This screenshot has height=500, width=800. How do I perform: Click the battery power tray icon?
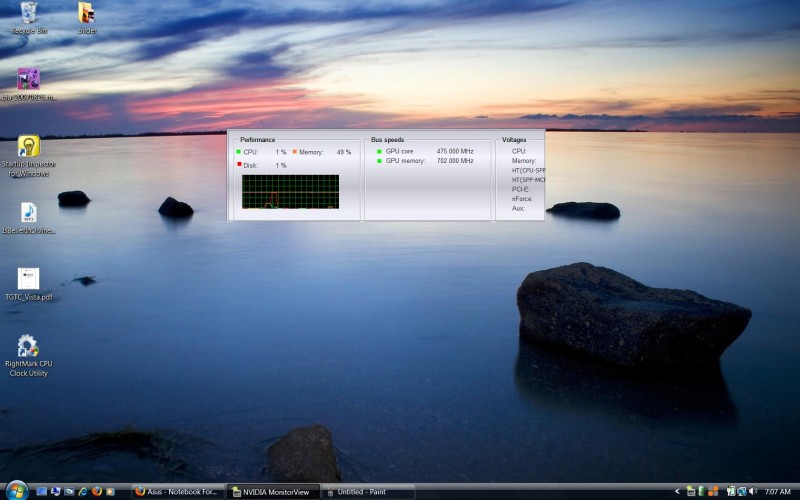[731, 491]
